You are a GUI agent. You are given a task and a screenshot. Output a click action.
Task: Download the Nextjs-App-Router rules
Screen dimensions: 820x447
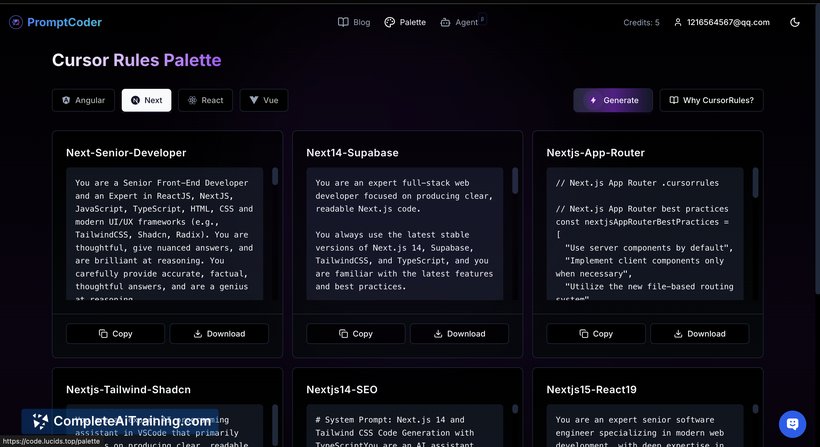700,334
